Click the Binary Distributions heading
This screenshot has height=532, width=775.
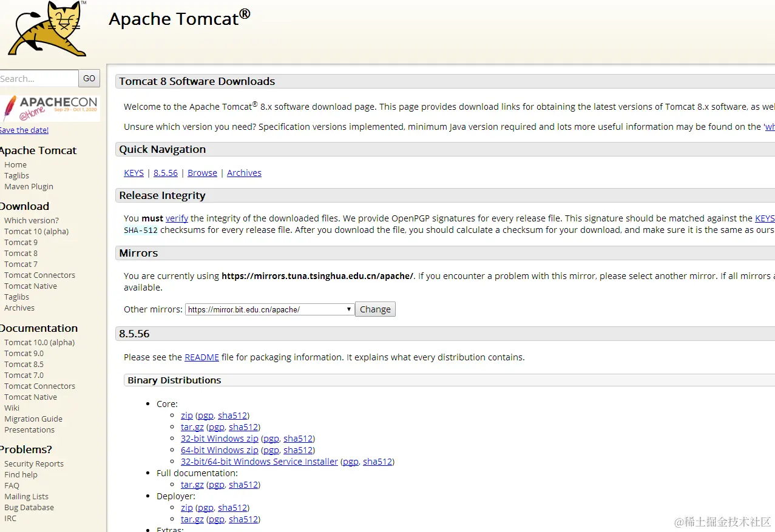[x=174, y=380]
